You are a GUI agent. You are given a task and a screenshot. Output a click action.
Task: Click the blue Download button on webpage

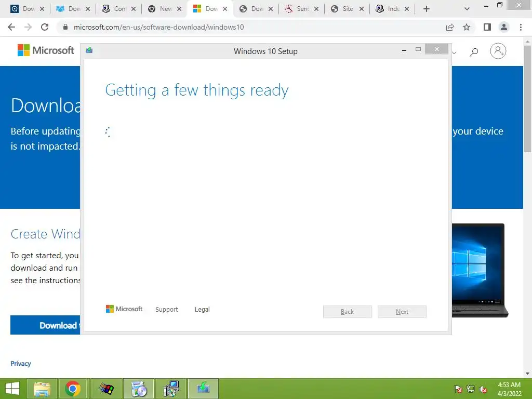tap(45, 325)
